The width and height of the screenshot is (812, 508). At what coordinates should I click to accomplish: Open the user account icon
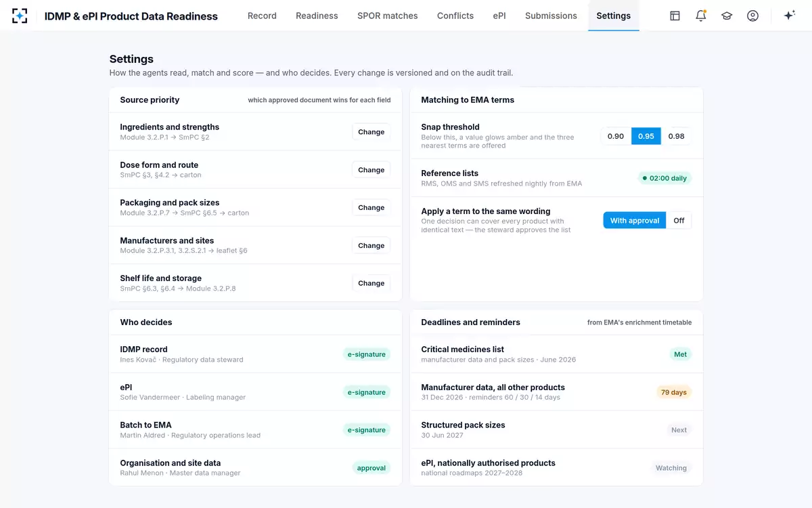(x=752, y=16)
